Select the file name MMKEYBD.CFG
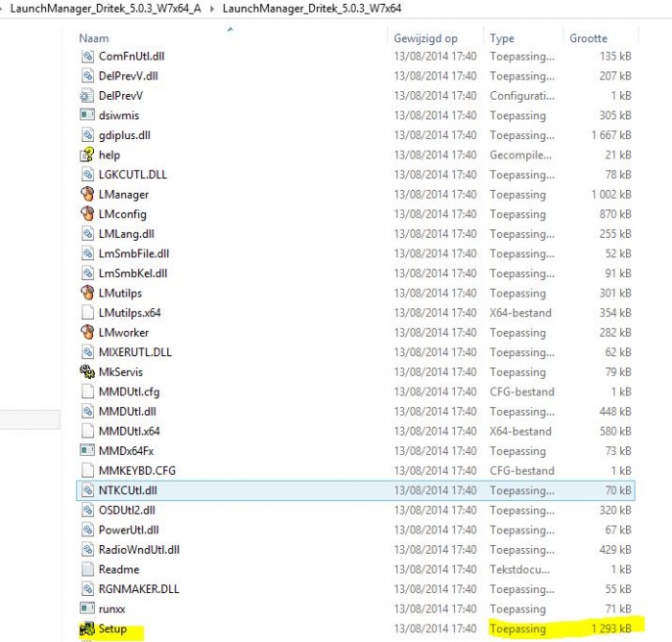The width and height of the screenshot is (672, 642). coord(137,470)
